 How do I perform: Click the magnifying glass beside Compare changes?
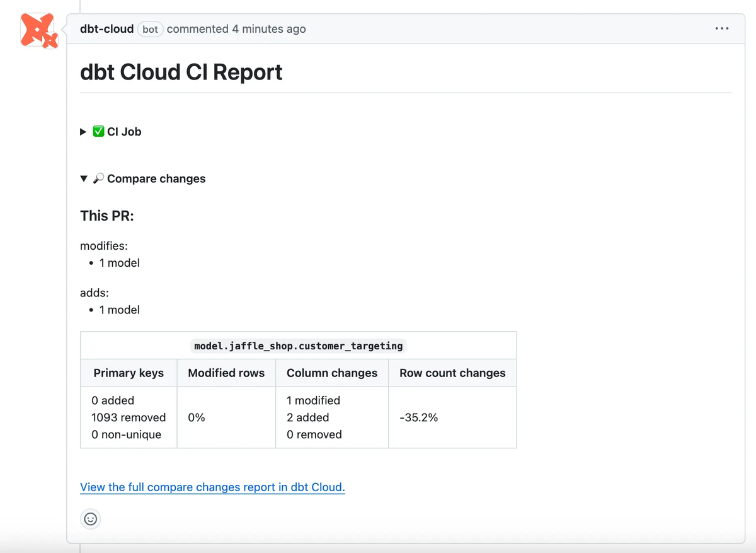98,178
